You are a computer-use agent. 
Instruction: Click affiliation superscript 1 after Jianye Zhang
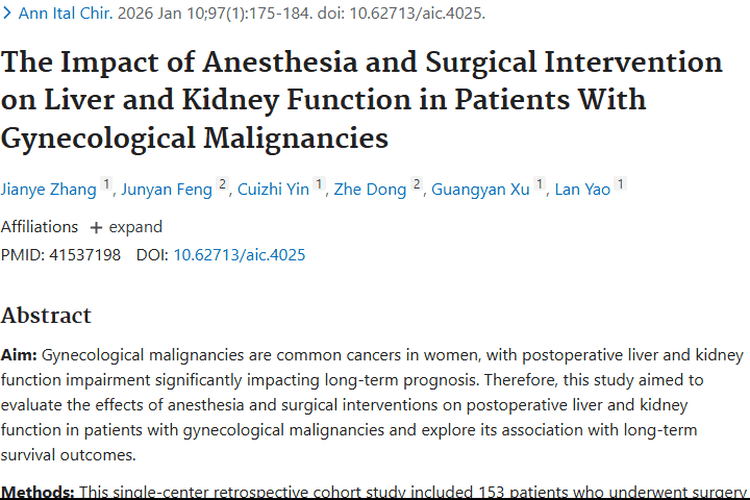[x=107, y=185]
